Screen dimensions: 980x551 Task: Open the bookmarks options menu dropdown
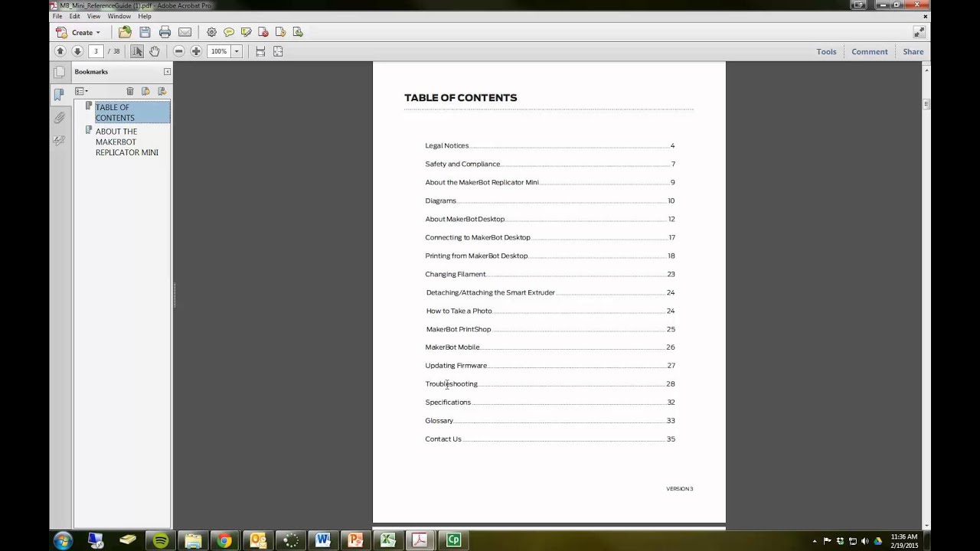(x=81, y=91)
